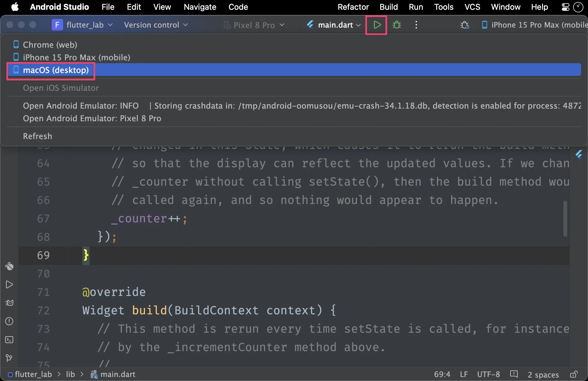The width and height of the screenshot is (588, 381).
Task: Choose Open Android Emulator: INFO entry
Action: [x=294, y=105]
